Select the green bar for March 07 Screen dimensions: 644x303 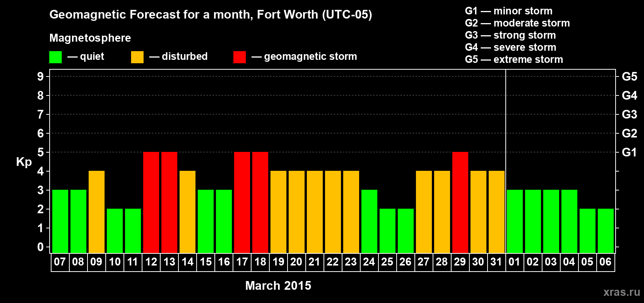(60, 221)
